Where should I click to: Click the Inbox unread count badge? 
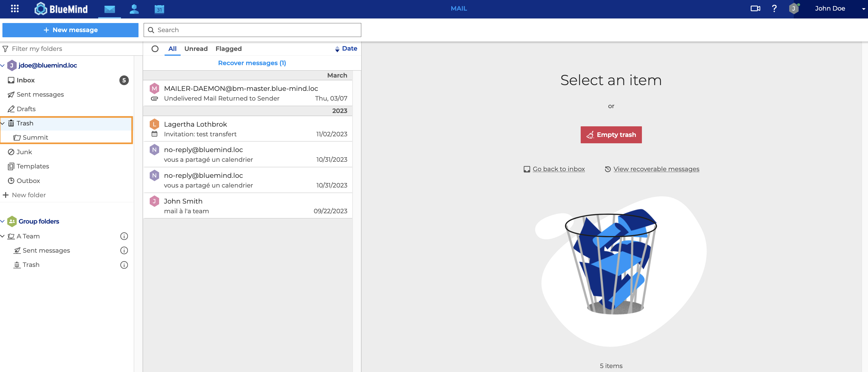124,80
